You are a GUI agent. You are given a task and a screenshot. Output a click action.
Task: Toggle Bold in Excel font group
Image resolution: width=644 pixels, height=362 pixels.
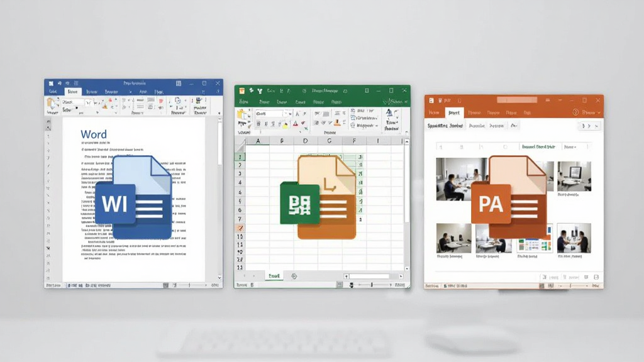click(x=258, y=124)
